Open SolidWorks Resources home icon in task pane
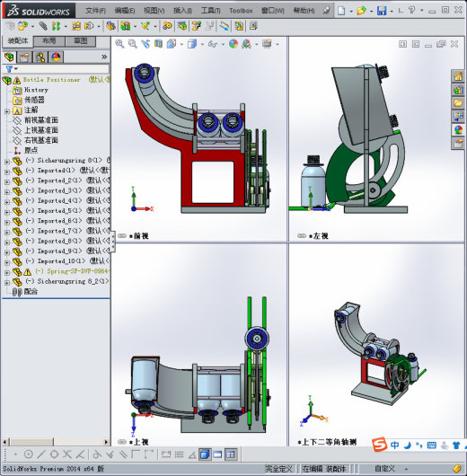This screenshot has width=467, height=476. (x=458, y=76)
